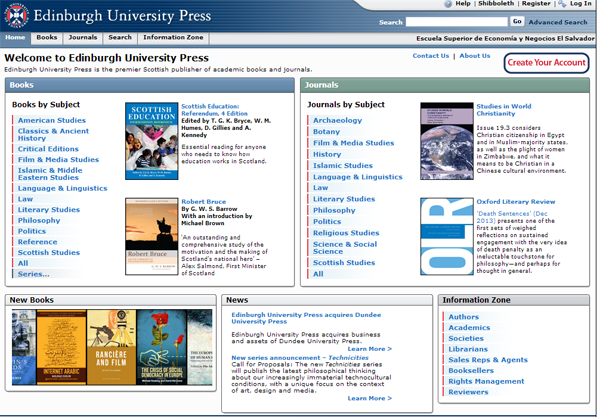Open Rights Management link

coord(486,381)
